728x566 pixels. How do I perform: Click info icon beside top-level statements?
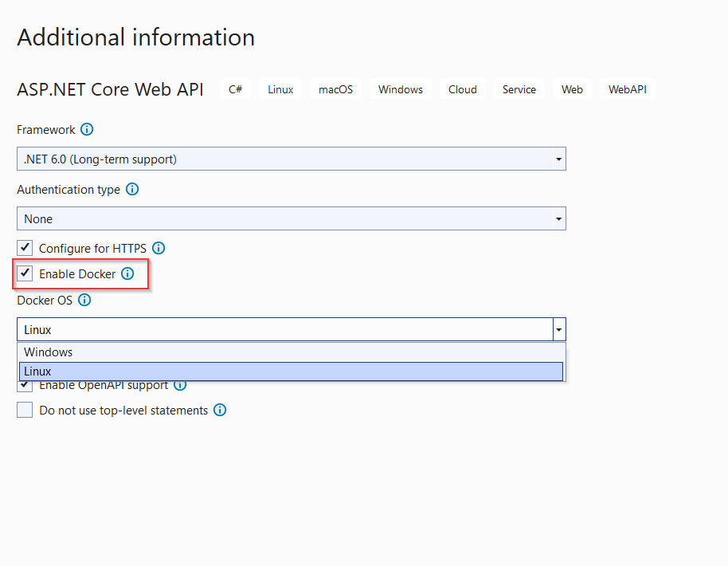click(x=220, y=410)
